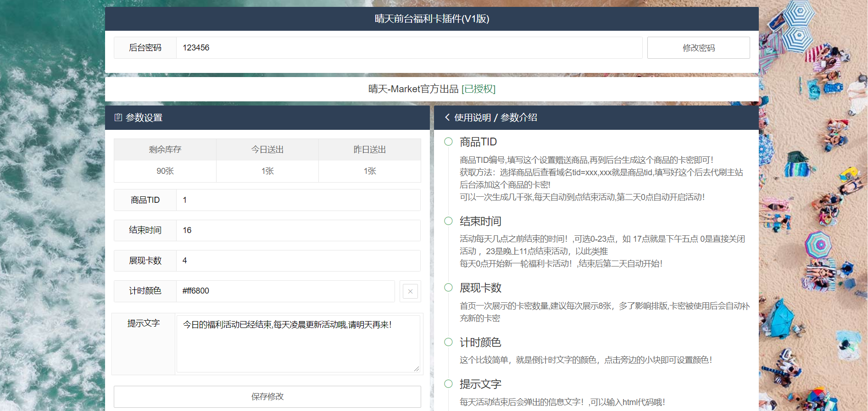
Task: Click the circle marker next to 计时颜色
Action: (x=448, y=342)
